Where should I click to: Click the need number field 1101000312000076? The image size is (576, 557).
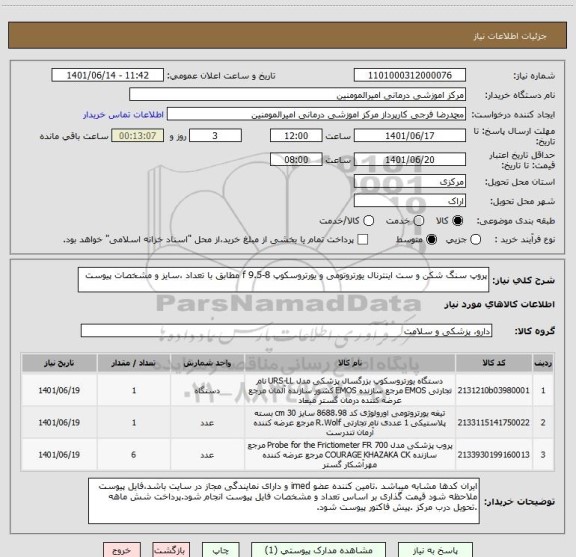[410, 75]
